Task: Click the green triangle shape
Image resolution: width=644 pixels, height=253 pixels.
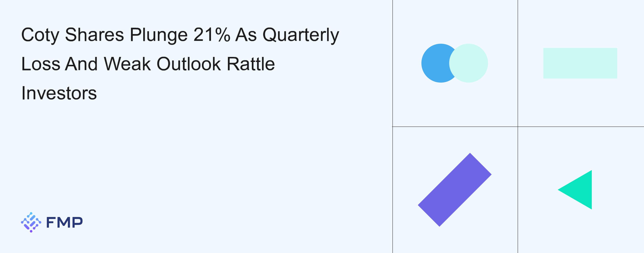Action: click(575, 190)
